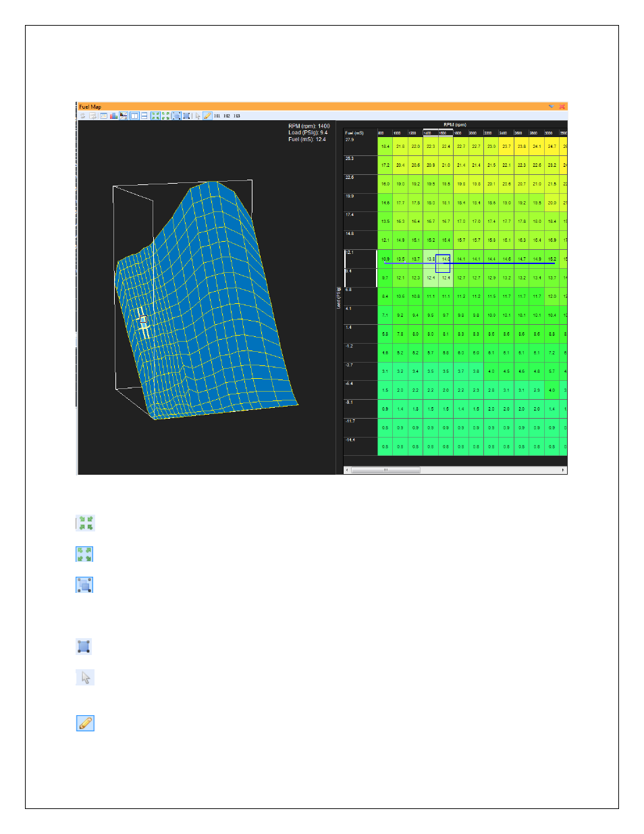This screenshot has height=834, width=644.
Task: Click the H3 toolbar button
Action: [237, 116]
